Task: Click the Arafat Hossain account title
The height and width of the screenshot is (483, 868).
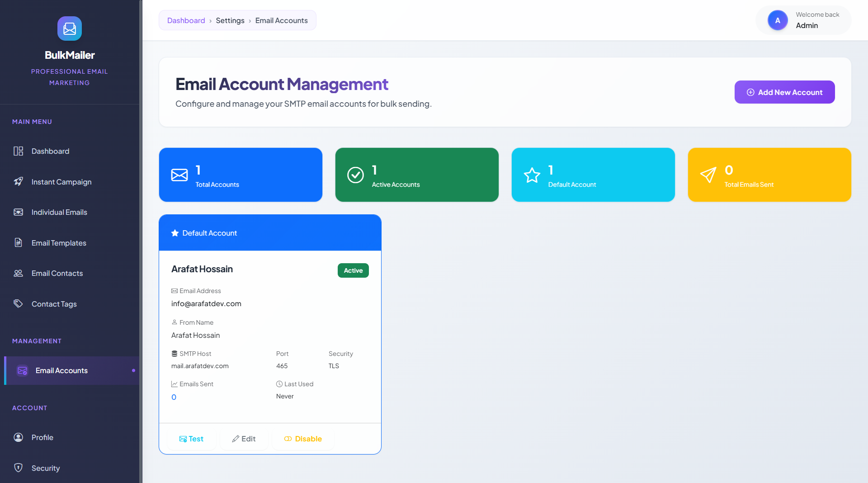Action: click(x=202, y=269)
